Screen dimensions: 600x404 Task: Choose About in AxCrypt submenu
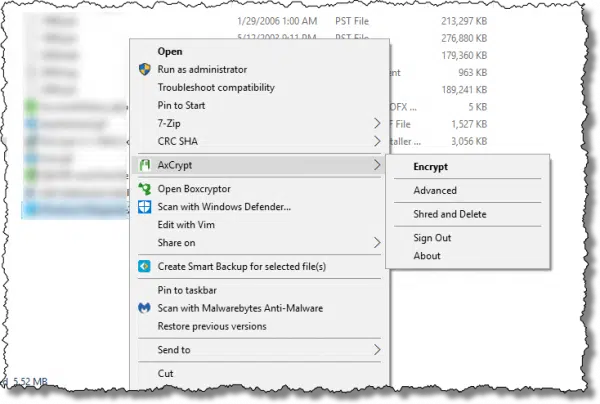pos(468,256)
